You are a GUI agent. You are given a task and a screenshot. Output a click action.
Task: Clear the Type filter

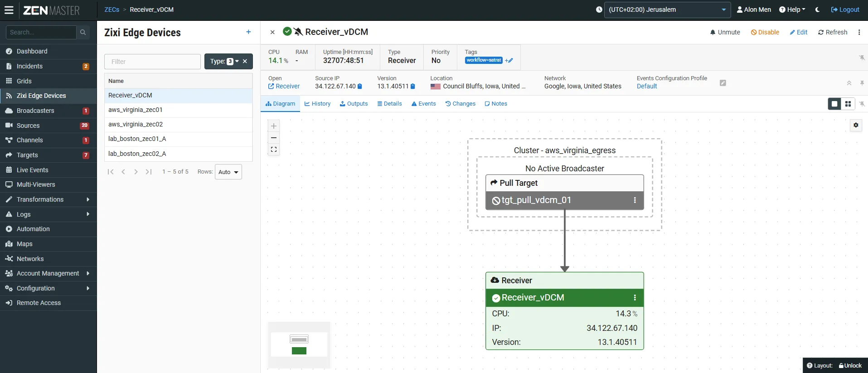pyautogui.click(x=245, y=61)
